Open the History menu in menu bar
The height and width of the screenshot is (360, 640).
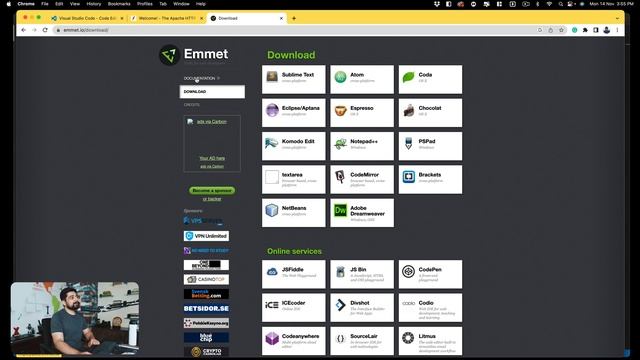point(93,4)
